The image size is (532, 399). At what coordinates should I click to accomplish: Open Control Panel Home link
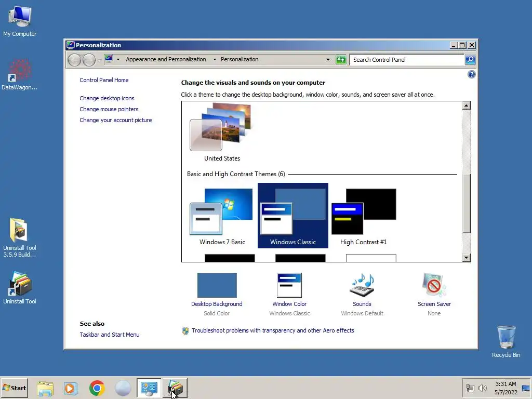104,80
